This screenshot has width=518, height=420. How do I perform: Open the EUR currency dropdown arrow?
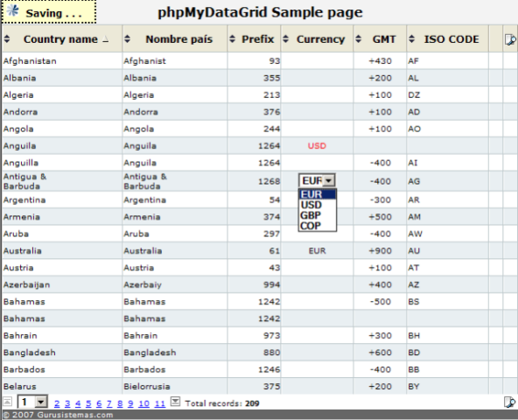[x=329, y=181]
